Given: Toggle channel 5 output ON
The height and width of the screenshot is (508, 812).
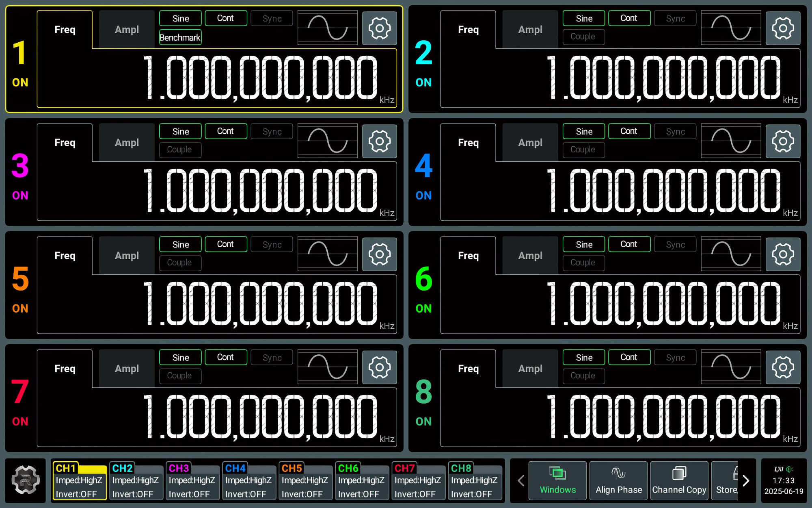Looking at the screenshot, I should point(20,308).
